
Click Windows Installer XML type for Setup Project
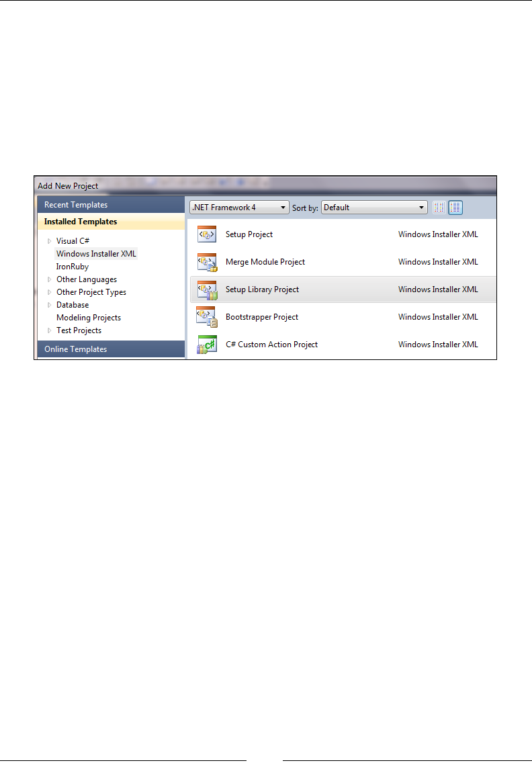(x=438, y=234)
